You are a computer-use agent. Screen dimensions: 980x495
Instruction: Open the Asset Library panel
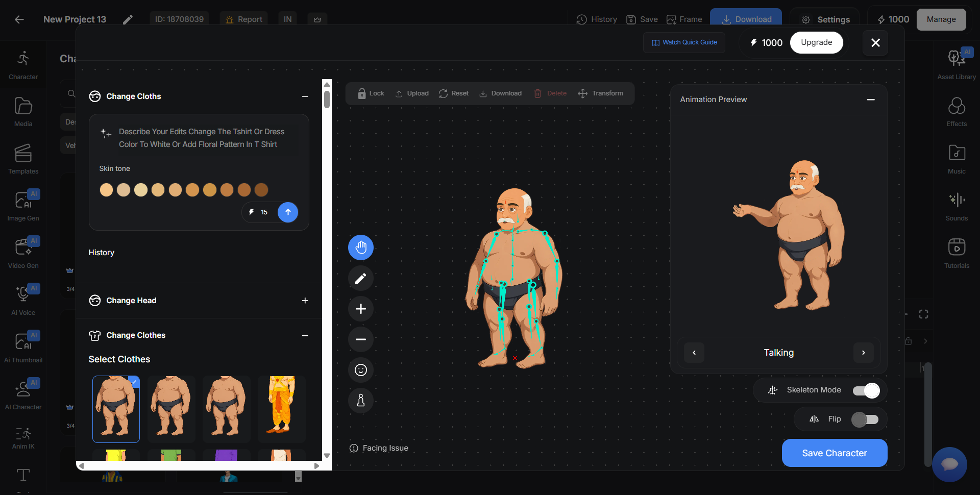(957, 65)
